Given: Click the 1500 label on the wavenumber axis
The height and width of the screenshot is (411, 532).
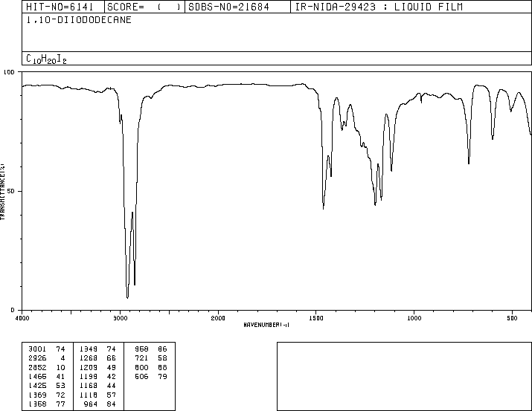Looking at the screenshot, I should pyautogui.click(x=316, y=318).
